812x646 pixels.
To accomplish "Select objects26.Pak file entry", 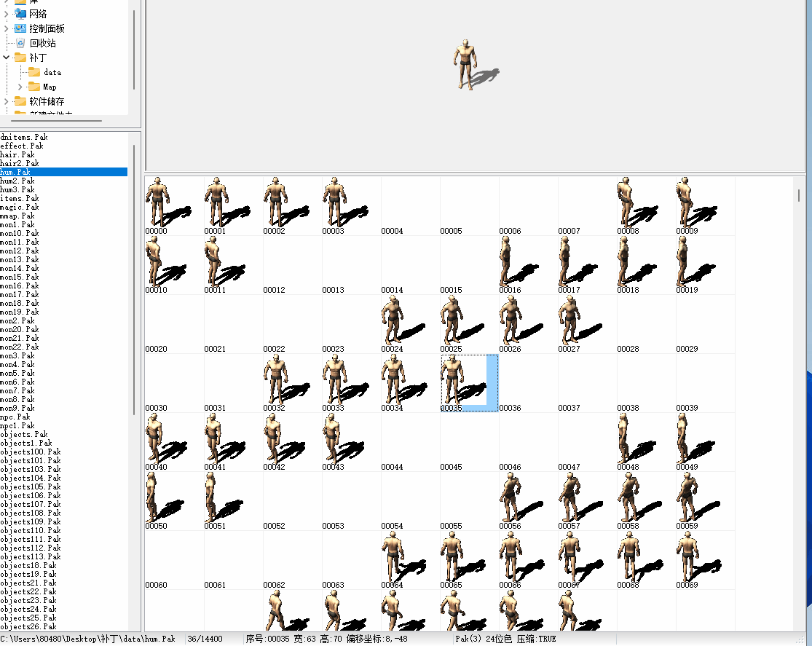I will point(28,627).
